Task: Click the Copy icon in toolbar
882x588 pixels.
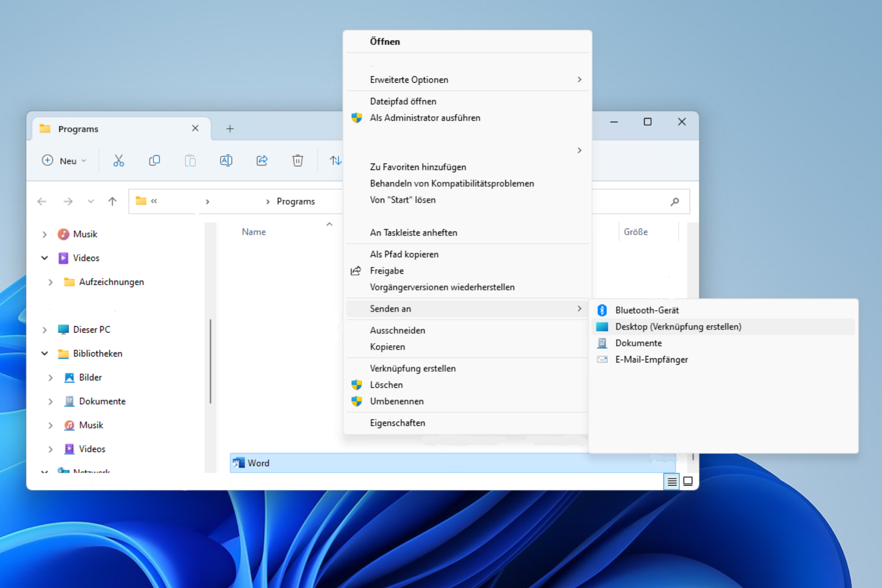Action: click(x=154, y=160)
